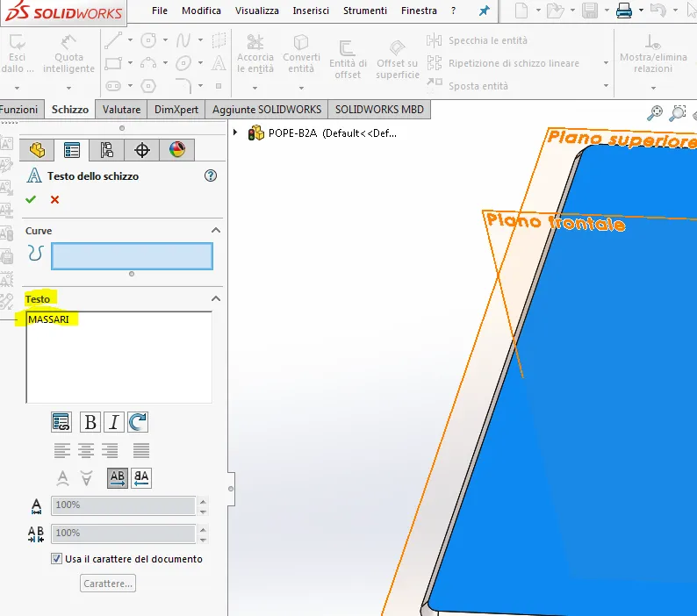Select the Ellipse sketch tool
The height and width of the screenshot is (616, 697).
click(x=183, y=63)
